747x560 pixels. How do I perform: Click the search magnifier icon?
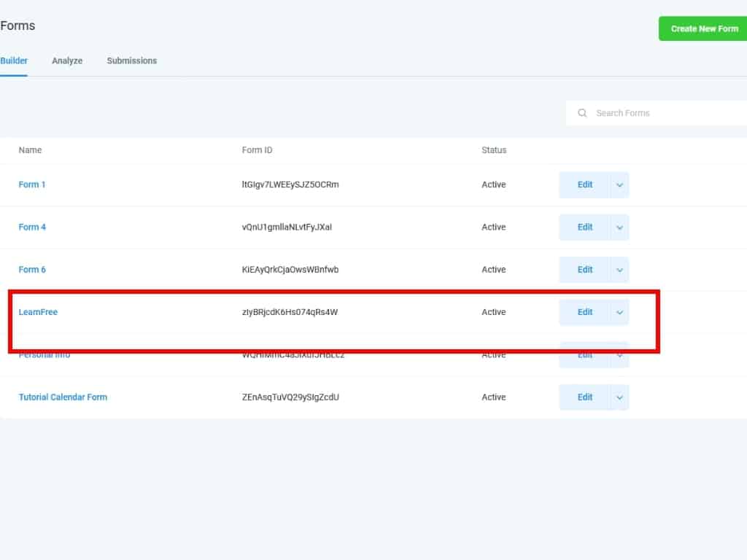click(582, 113)
